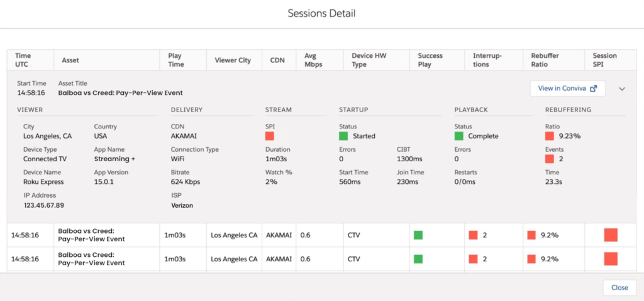The width and height of the screenshot is (644, 301).
Task: Click the green Startup status Started square
Action: [343, 136]
